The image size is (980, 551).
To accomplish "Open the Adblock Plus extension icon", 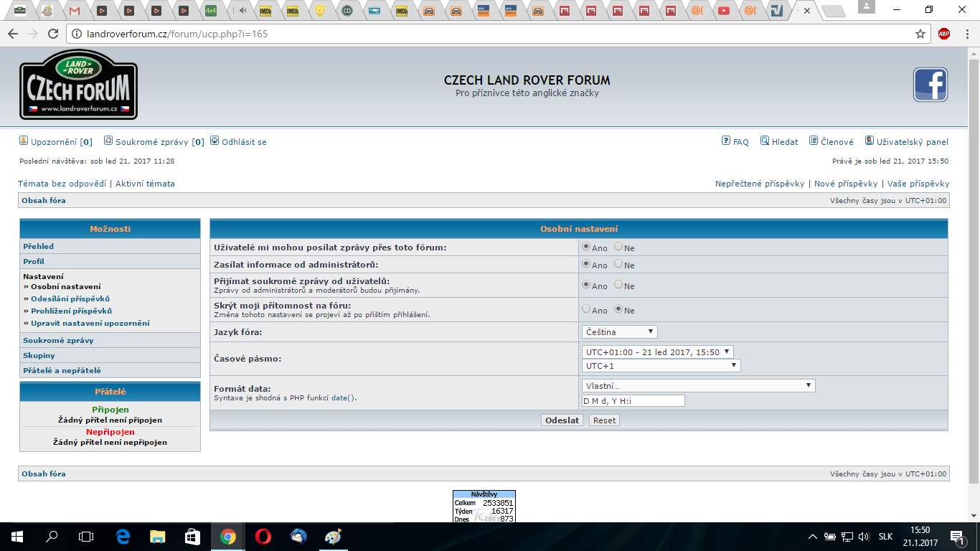I will 944,34.
